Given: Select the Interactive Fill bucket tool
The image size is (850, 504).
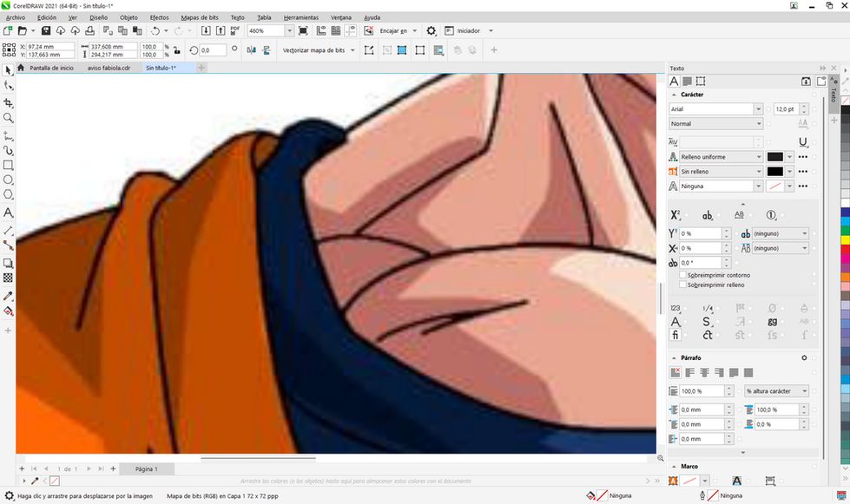Looking at the screenshot, I should [8, 311].
